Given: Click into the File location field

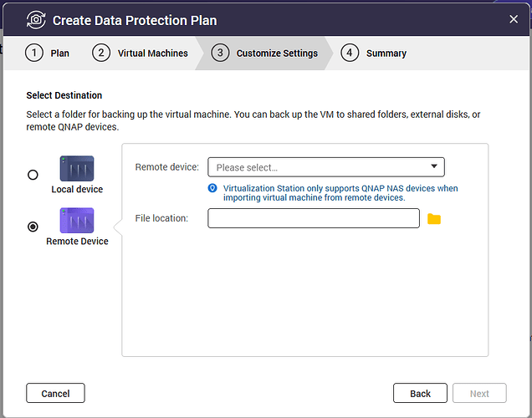Looking at the screenshot, I should pos(314,218).
